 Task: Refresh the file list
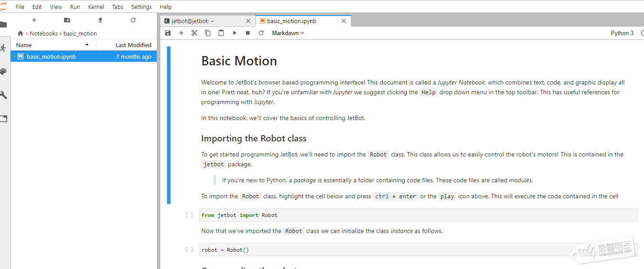point(133,20)
